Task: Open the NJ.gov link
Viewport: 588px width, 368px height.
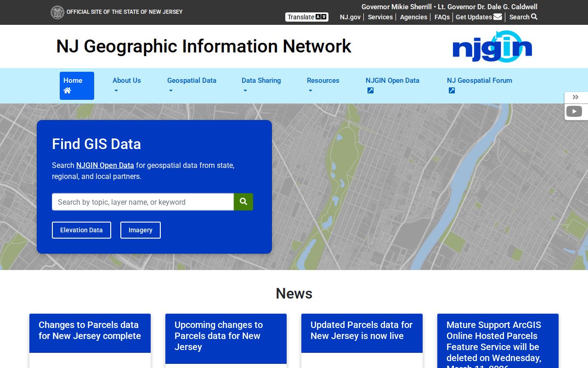Action: [351, 17]
